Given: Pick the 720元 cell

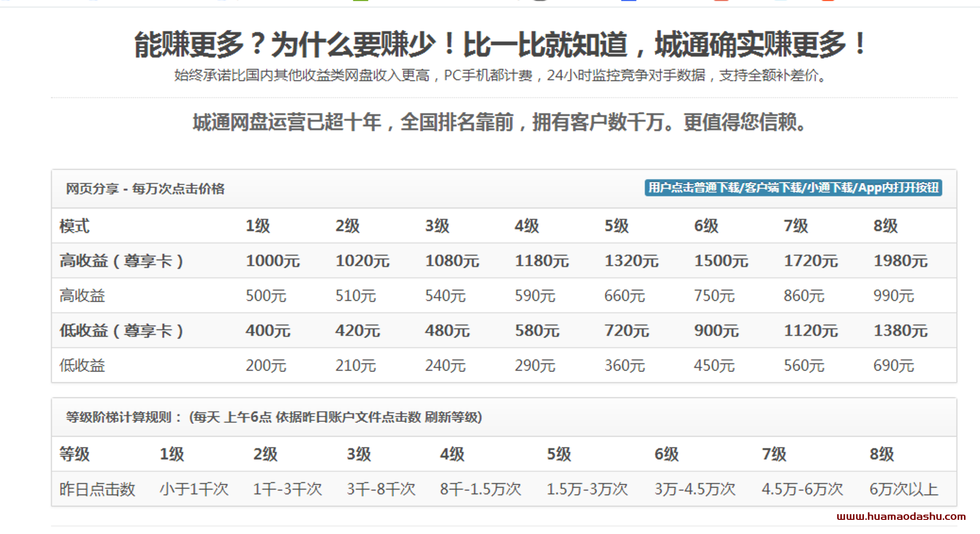Looking at the screenshot, I should click(626, 331).
